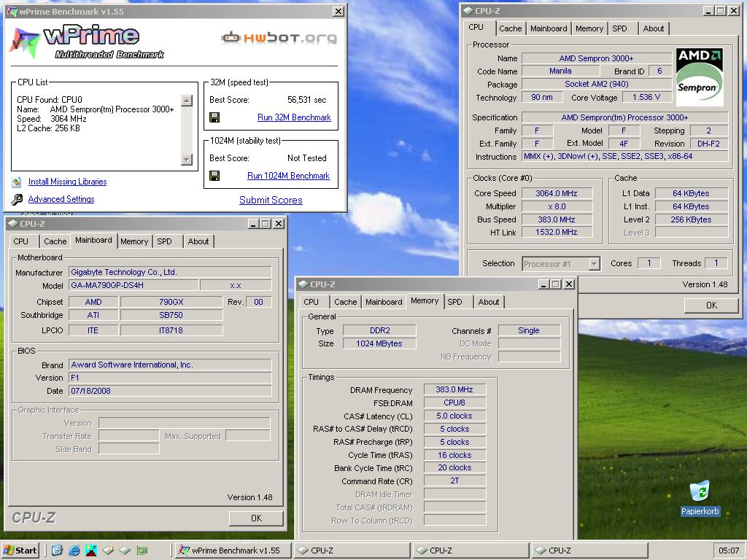Click the green circuit board quick launch icon
This screenshot has width=747, height=560.
[142, 551]
